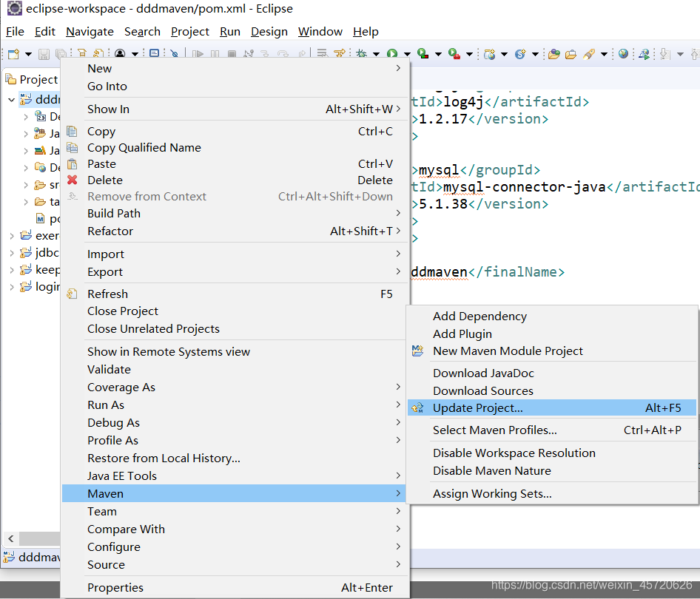Open the Coverage icon's dropdown arrow
The image size is (700, 599).
click(x=438, y=55)
